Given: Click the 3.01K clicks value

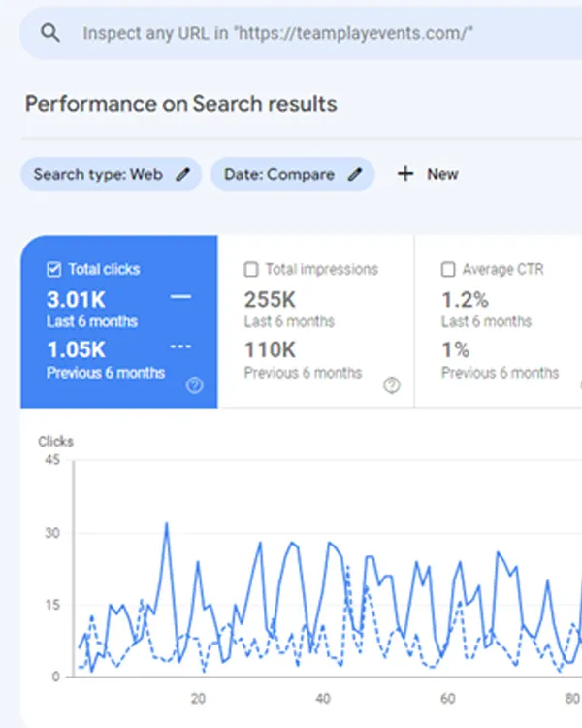Looking at the screenshot, I should tap(76, 300).
